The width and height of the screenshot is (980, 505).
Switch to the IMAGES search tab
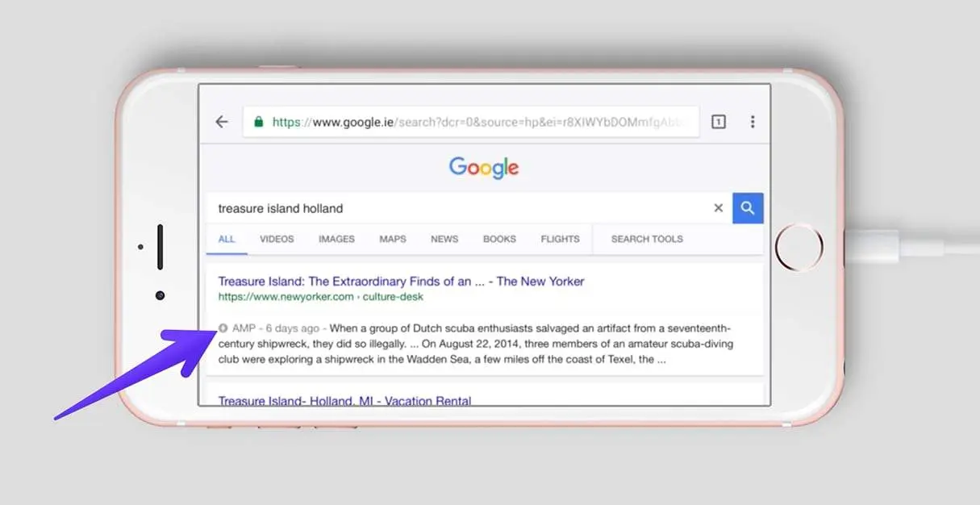click(336, 239)
